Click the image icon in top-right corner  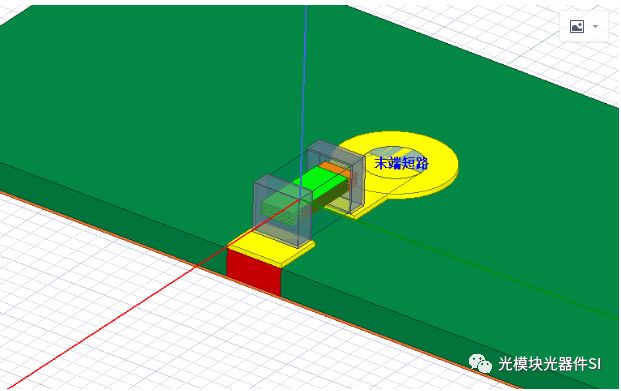pos(577,27)
